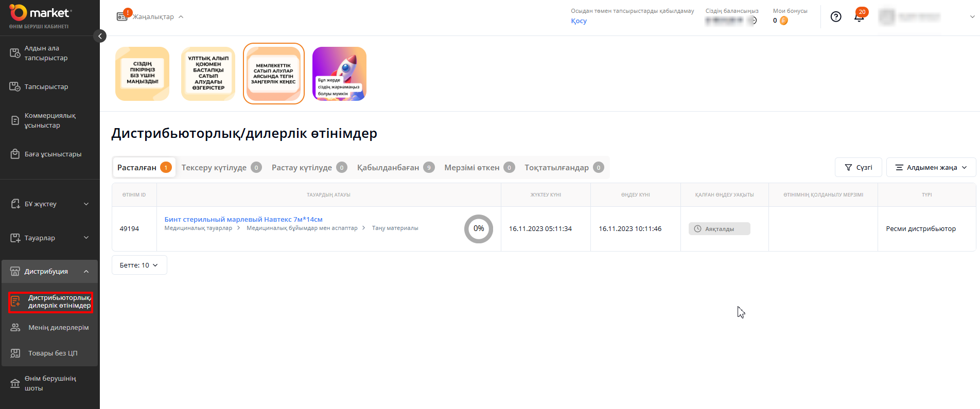Click the market logo
This screenshot has height=409, width=980.
41,13
